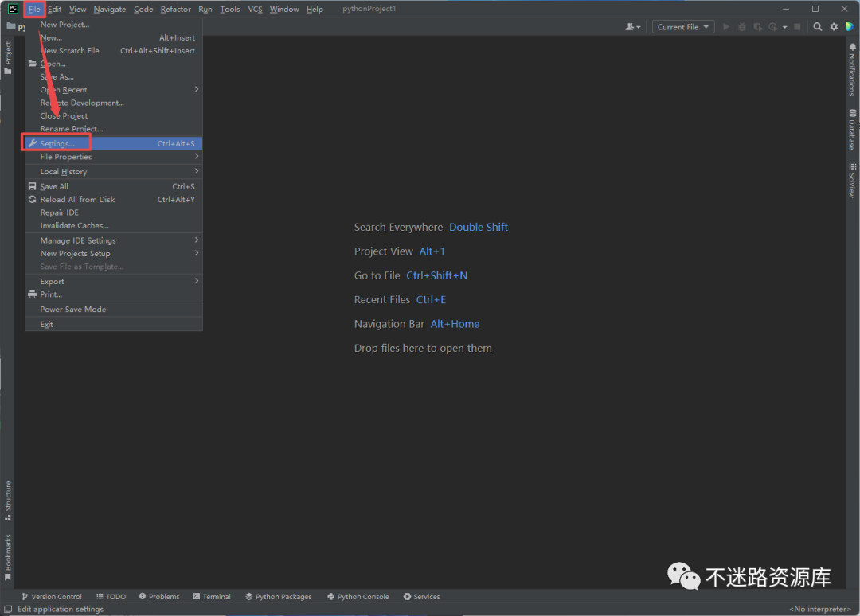This screenshot has width=860, height=616.
Task: Click the File menu
Action: [34, 10]
